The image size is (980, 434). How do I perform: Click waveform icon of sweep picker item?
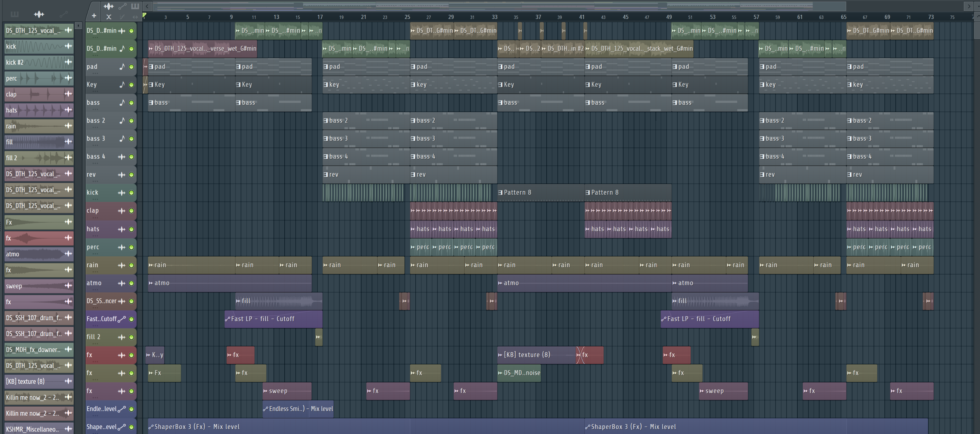[68, 286]
